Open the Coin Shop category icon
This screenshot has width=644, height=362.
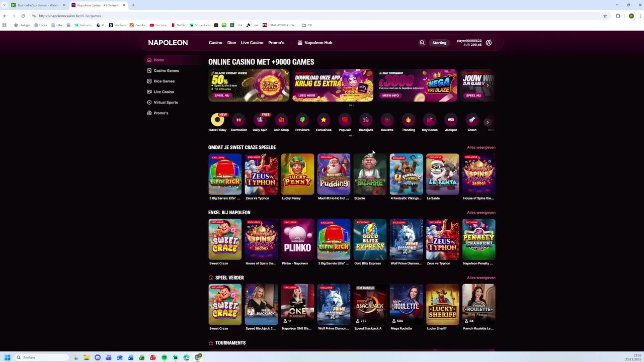tap(281, 120)
